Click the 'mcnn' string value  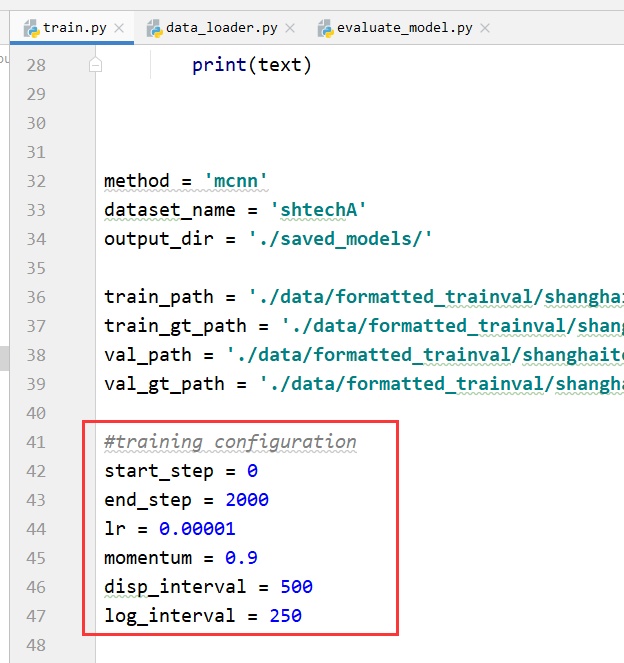click(x=236, y=181)
